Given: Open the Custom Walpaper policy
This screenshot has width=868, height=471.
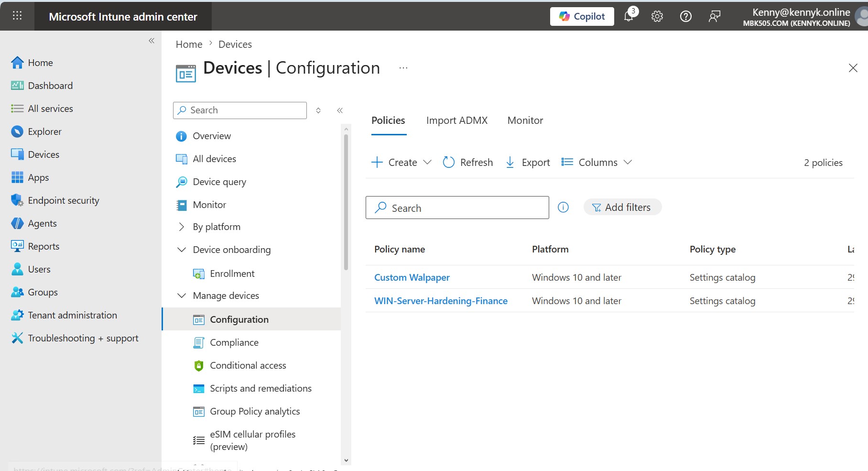Looking at the screenshot, I should [412, 277].
